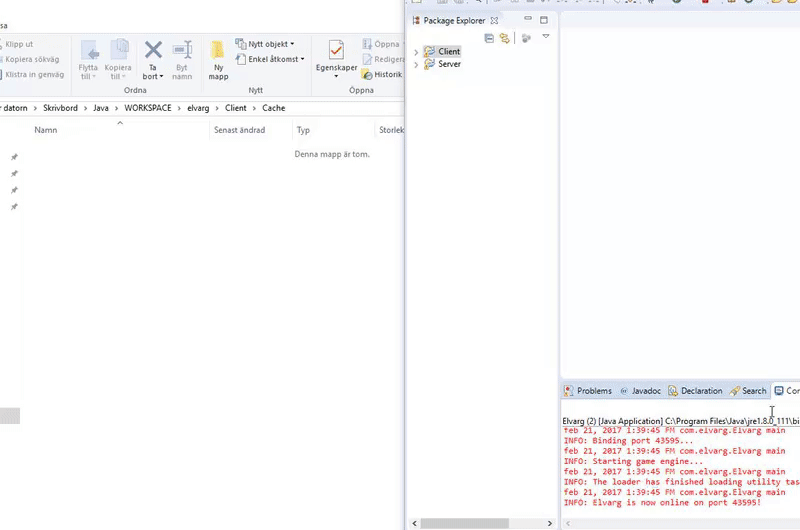Screen dimensions: 800x530
Task: Open the Ta bort dropdown arrow
Action: (x=161, y=77)
